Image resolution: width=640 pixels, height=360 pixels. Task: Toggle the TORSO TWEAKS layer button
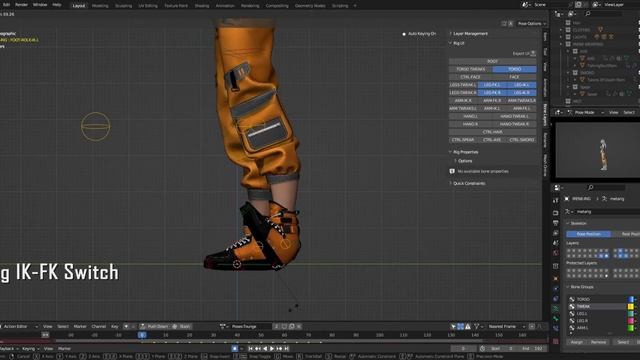(x=471, y=69)
